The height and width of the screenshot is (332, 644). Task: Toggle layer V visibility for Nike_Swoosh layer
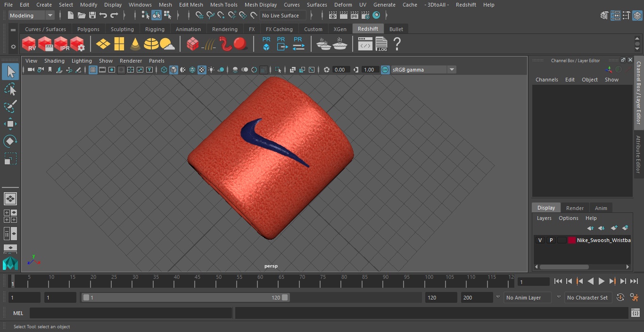(540, 240)
